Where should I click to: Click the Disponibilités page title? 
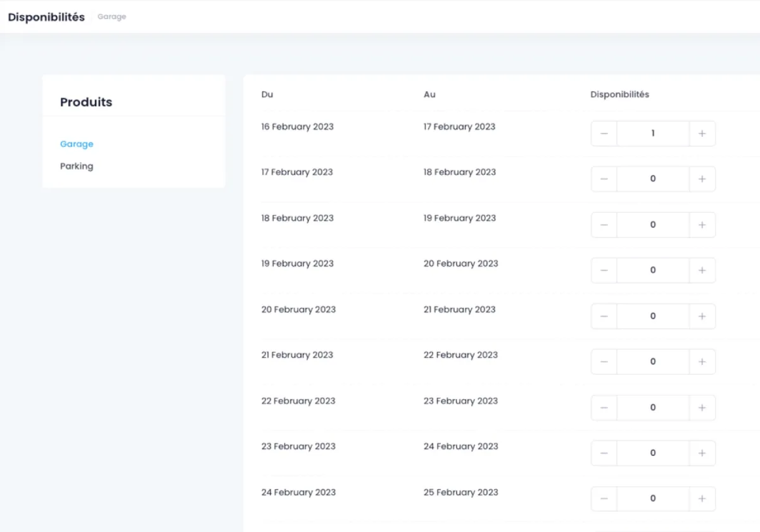point(46,17)
